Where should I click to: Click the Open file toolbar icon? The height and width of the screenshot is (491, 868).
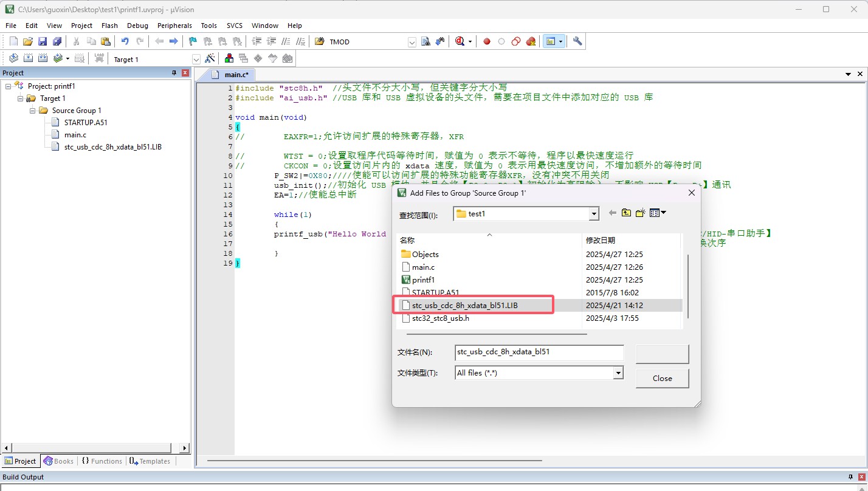tap(28, 41)
